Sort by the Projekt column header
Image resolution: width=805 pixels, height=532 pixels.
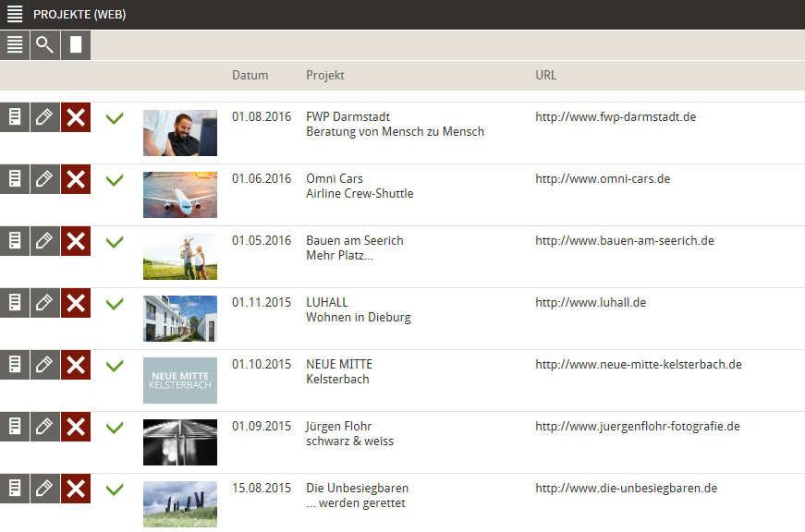(324, 75)
